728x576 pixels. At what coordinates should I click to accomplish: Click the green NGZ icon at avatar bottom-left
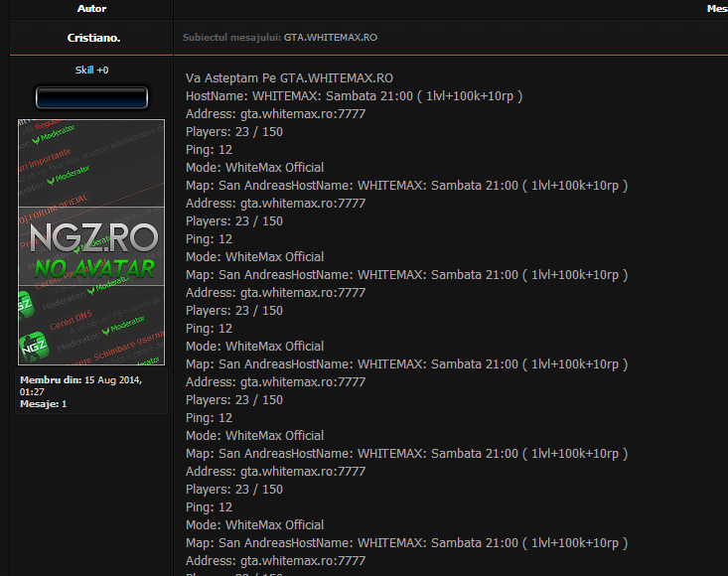click(x=33, y=348)
